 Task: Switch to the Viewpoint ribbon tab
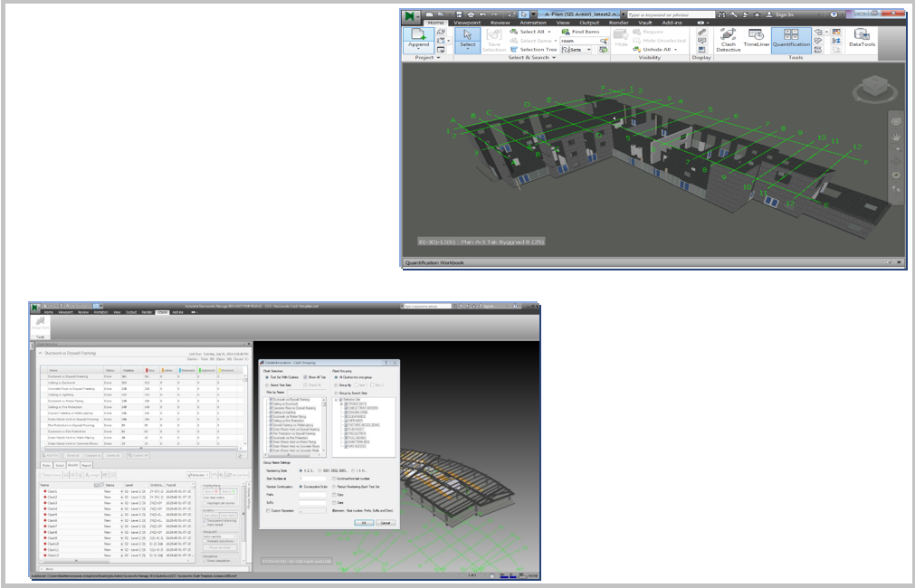467,23
